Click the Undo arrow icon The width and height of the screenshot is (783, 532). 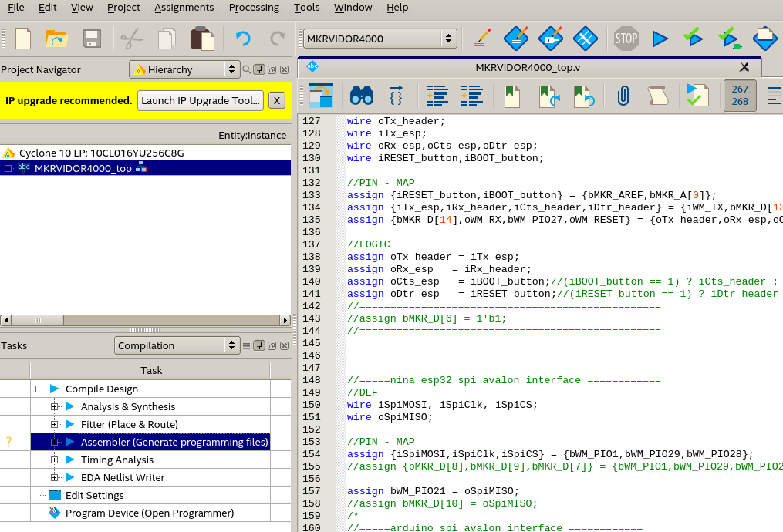tap(243, 39)
